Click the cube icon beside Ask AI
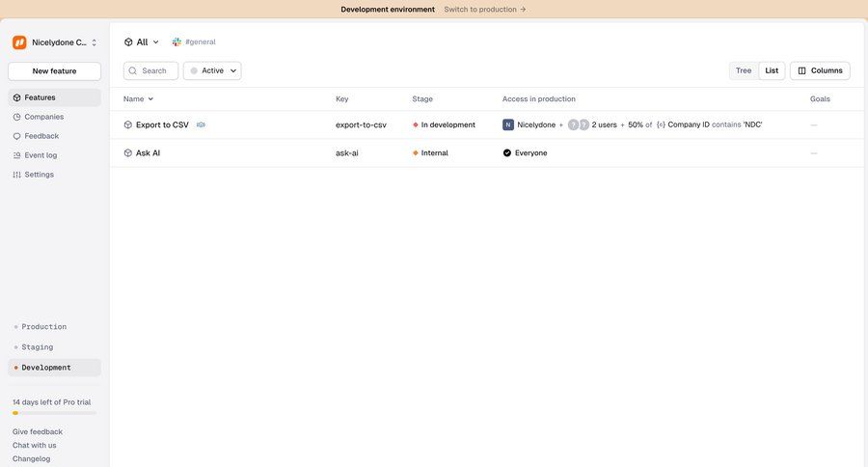868x467 pixels. (128, 152)
